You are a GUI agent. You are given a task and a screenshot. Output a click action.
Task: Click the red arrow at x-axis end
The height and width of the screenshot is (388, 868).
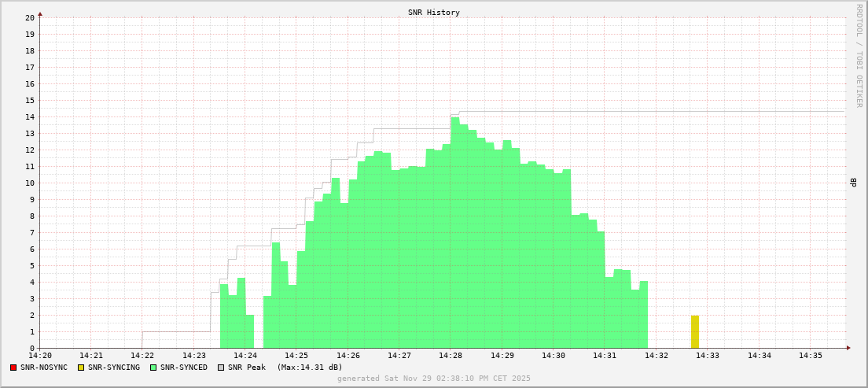coord(848,348)
